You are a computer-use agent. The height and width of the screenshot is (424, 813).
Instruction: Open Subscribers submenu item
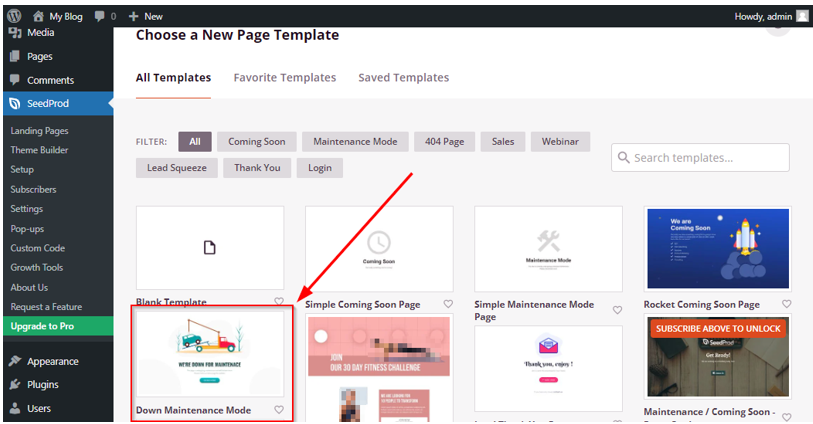tap(33, 189)
